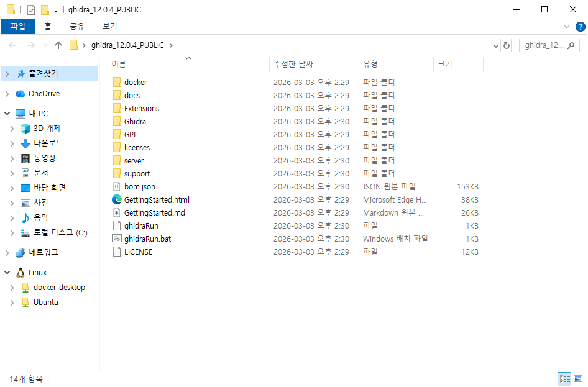588x387 pixels.
Task: Open the 보기 ribbon tab
Action: (110, 27)
